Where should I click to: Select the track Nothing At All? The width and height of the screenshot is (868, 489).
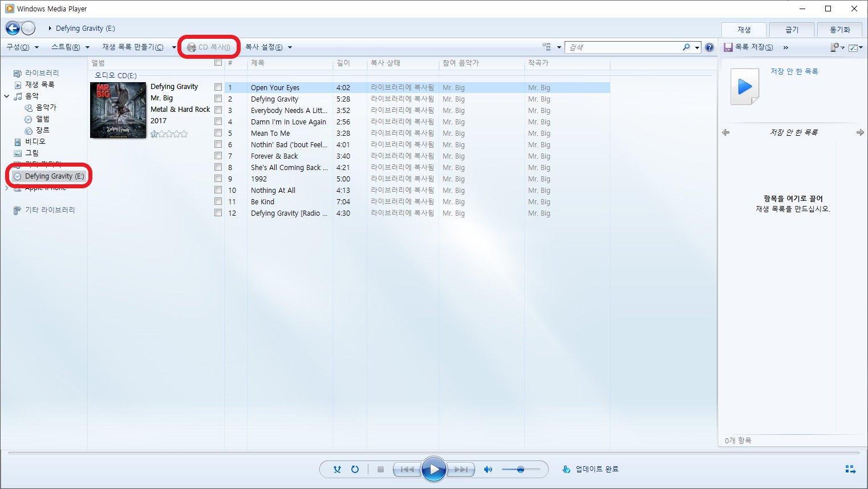[273, 191]
